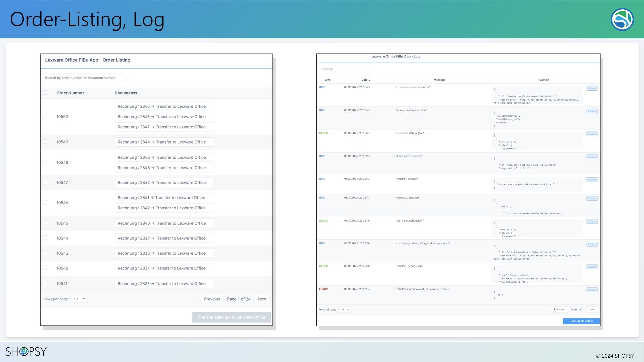This screenshot has width=644, height=362.
Task: Expand the voucher_created log context
Action: [592, 180]
